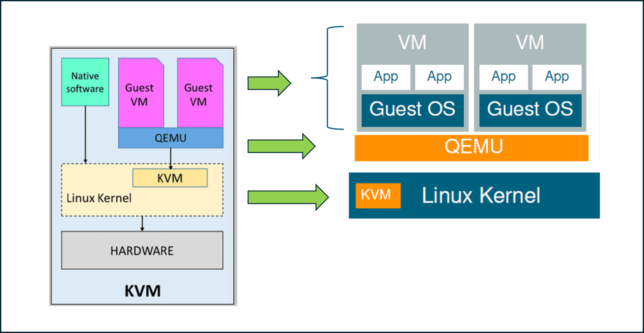Click the 'Linux Kernel' label in the left diagram

pos(99,198)
